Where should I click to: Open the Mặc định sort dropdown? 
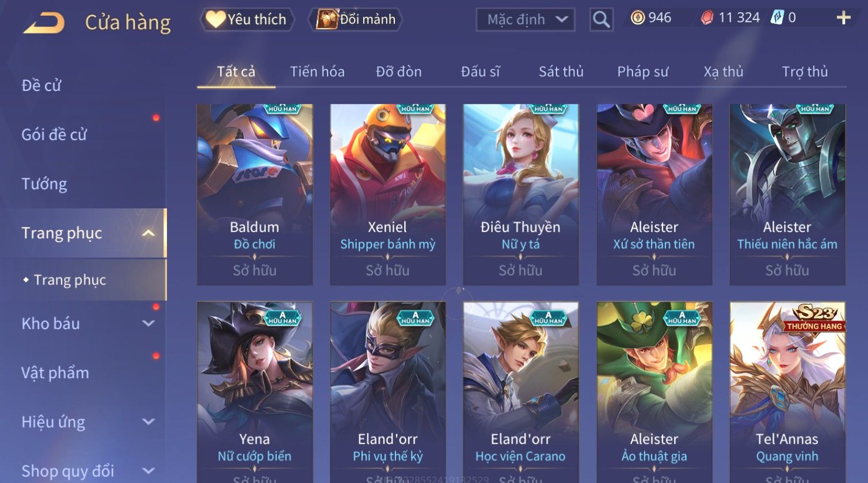point(525,20)
